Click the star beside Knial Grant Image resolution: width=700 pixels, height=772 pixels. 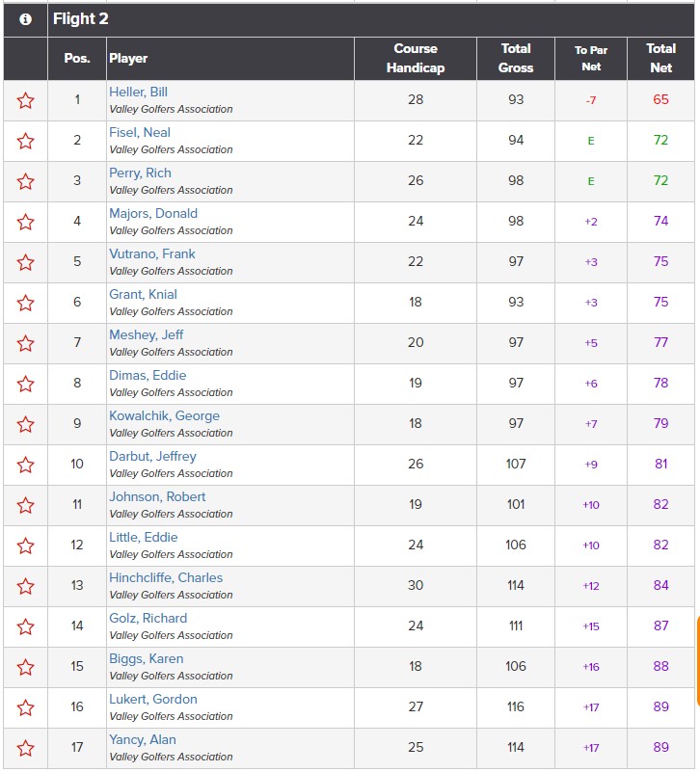click(26, 303)
